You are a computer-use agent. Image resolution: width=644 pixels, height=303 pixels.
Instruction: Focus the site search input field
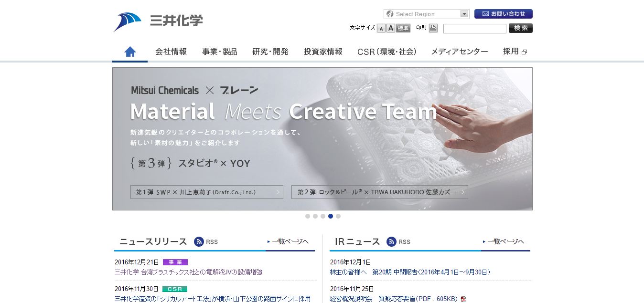point(475,29)
